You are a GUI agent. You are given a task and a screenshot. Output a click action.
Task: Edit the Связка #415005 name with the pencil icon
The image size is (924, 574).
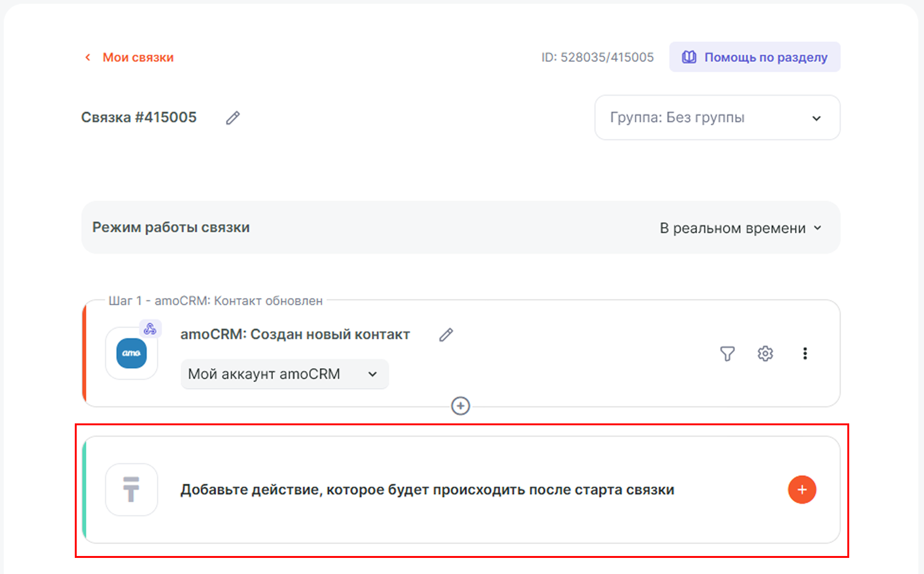(x=233, y=117)
